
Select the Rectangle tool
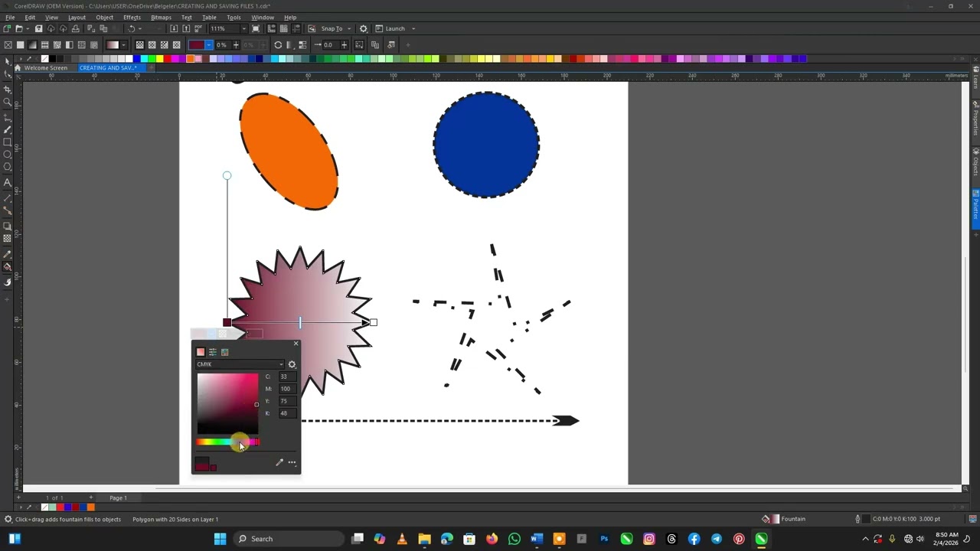pyautogui.click(x=8, y=142)
